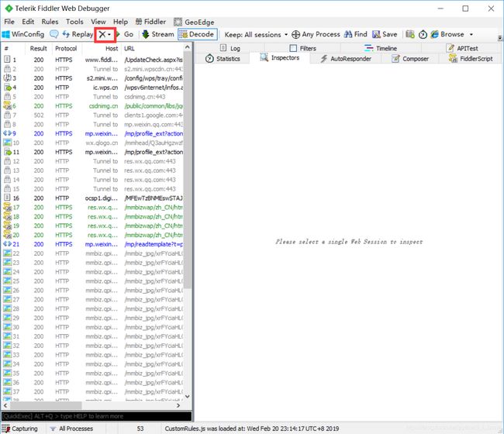Select session 21 readtemplate row
Screen dimensions: 504x434
(93, 244)
